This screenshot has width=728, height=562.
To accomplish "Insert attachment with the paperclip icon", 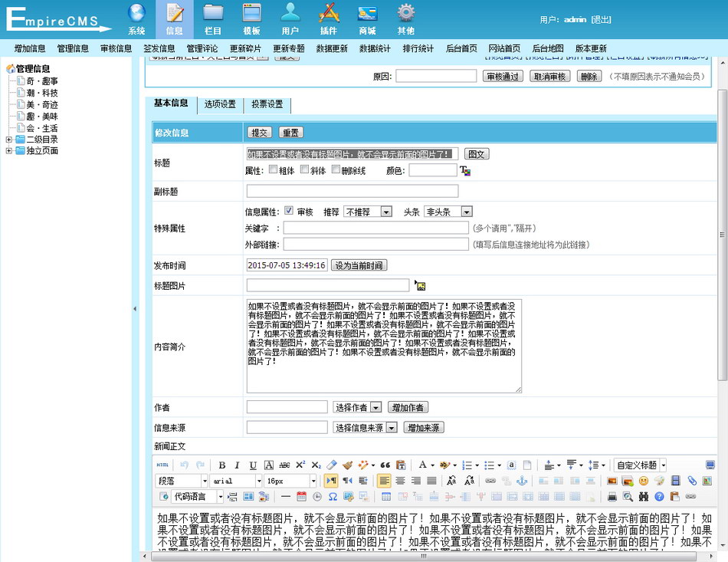I will [x=692, y=481].
